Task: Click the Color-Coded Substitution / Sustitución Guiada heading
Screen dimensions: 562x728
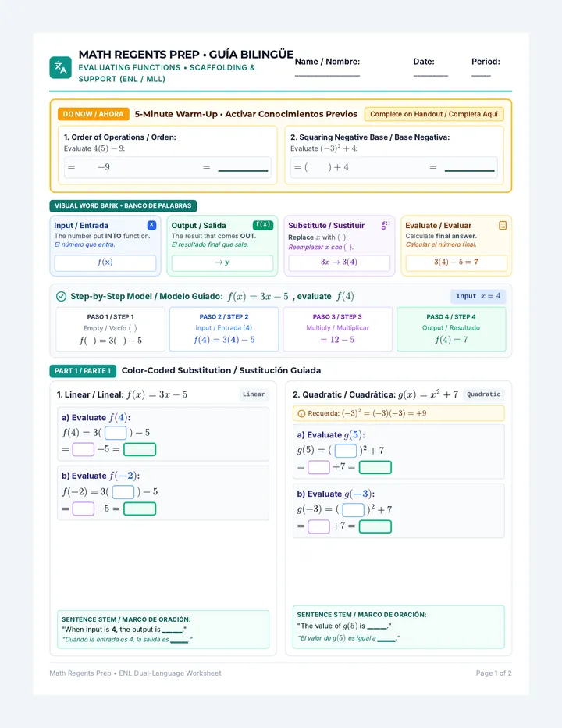Action: pyautogui.click(x=222, y=370)
